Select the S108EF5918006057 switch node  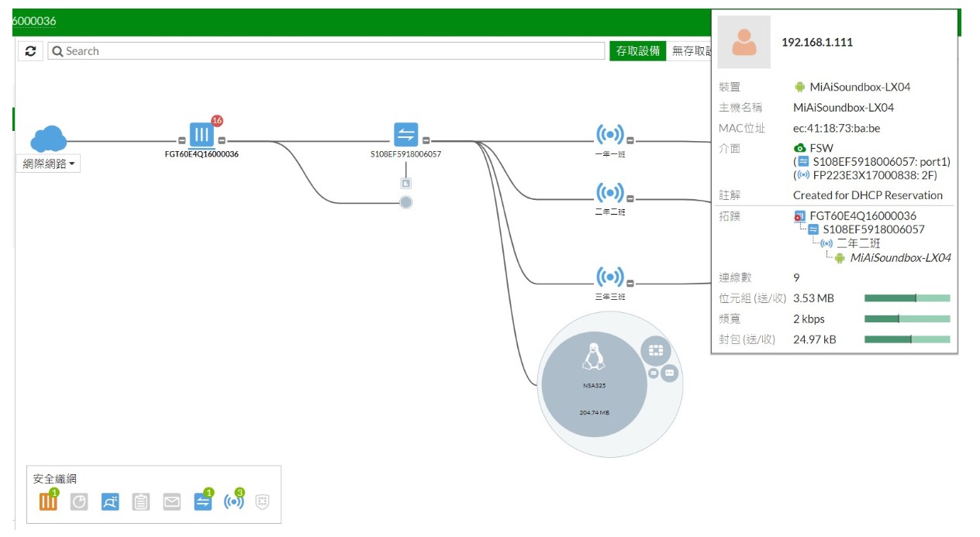[x=406, y=135]
